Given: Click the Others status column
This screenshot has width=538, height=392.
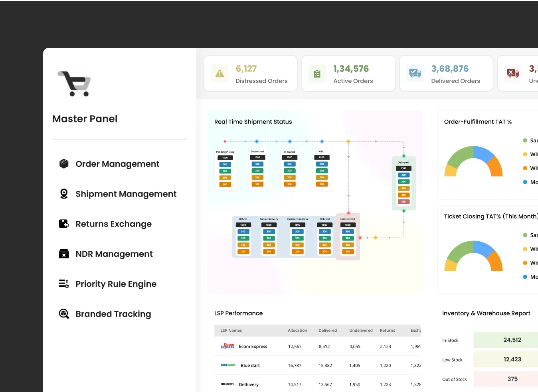Looking at the screenshot, I should click(243, 236).
